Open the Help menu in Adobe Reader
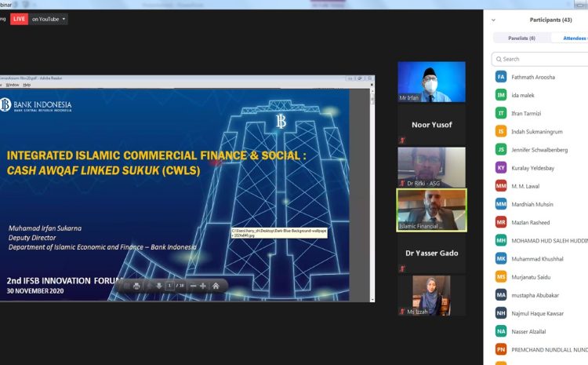This screenshot has height=365, width=588. [x=27, y=85]
